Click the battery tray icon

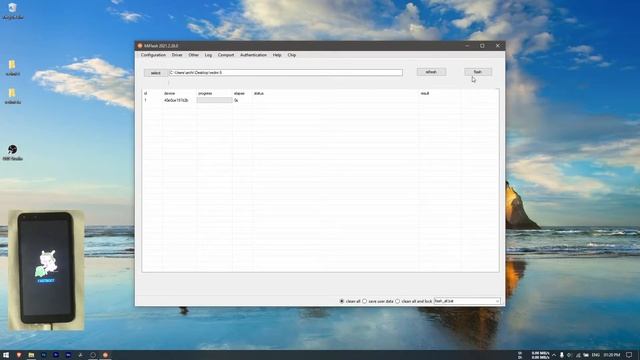tap(586, 355)
